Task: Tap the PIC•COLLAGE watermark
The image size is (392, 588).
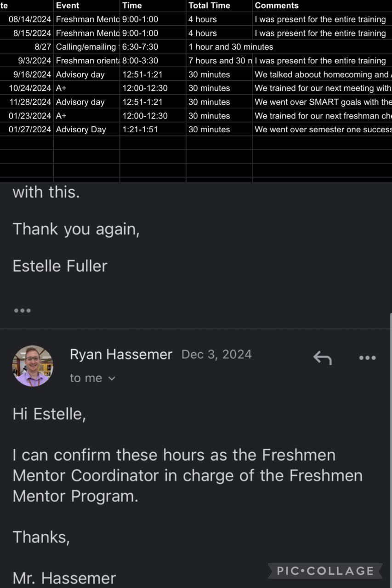Action: (325, 571)
